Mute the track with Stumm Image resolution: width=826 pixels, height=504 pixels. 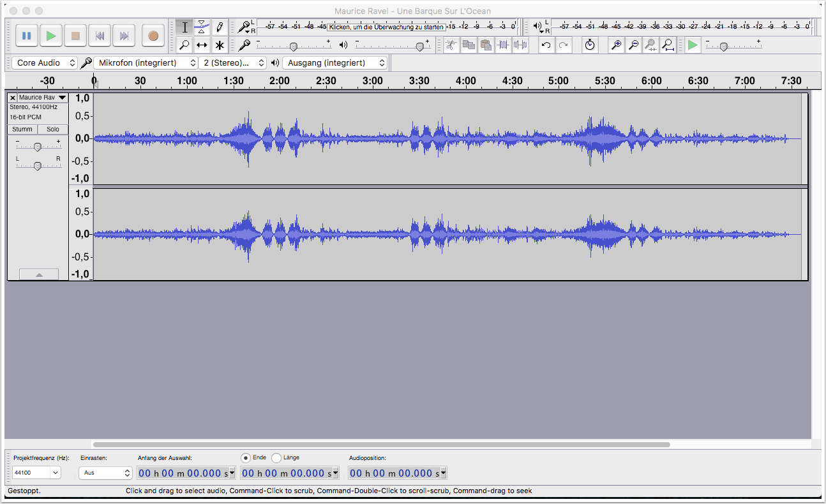pos(22,130)
